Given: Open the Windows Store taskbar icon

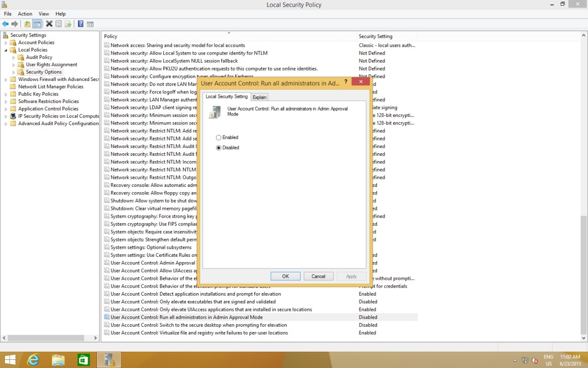Looking at the screenshot, I should point(84,359).
